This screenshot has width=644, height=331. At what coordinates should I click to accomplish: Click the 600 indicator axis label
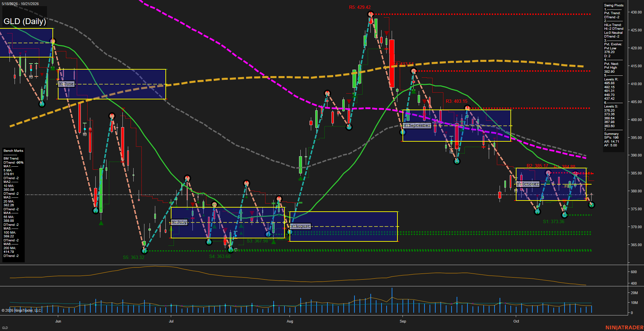click(x=634, y=272)
